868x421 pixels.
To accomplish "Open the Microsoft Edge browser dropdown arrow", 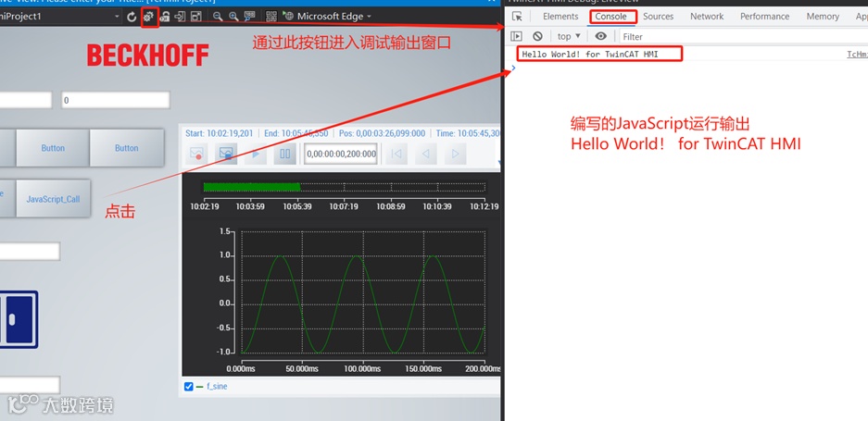I will click(369, 17).
